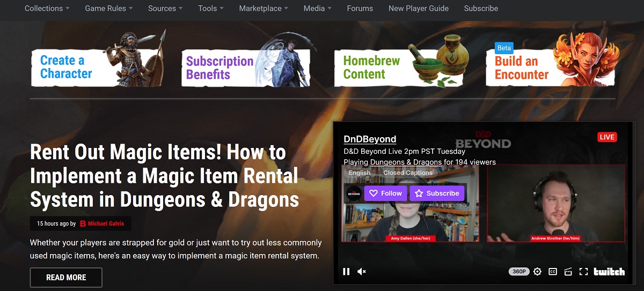Click the D&D Beyond Live 2pm PST stream title
The height and width of the screenshot is (291, 644).
pos(404,152)
